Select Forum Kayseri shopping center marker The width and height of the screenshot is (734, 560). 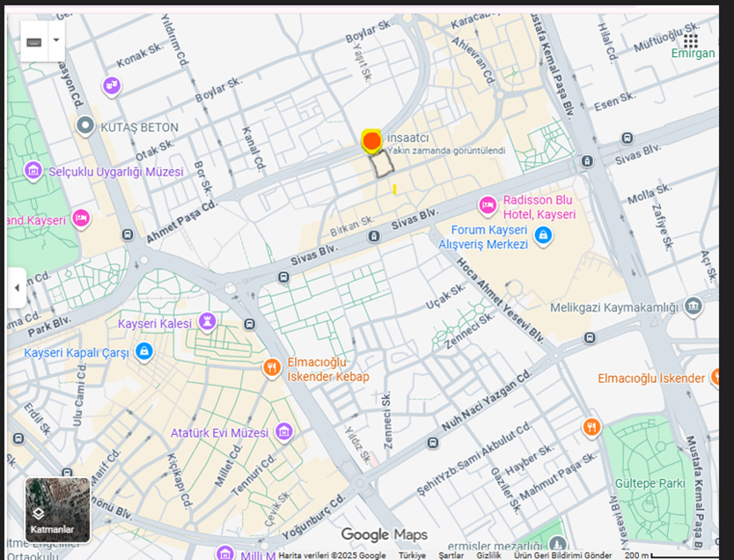pyautogui.click(x=544, y=235)
